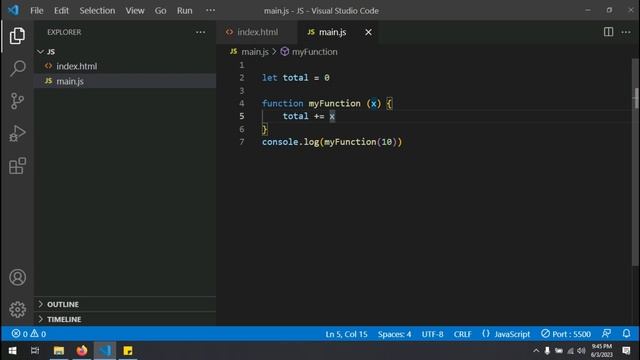Click the VS Code logo icon
The image size is (640, 360).
point(13,10)
